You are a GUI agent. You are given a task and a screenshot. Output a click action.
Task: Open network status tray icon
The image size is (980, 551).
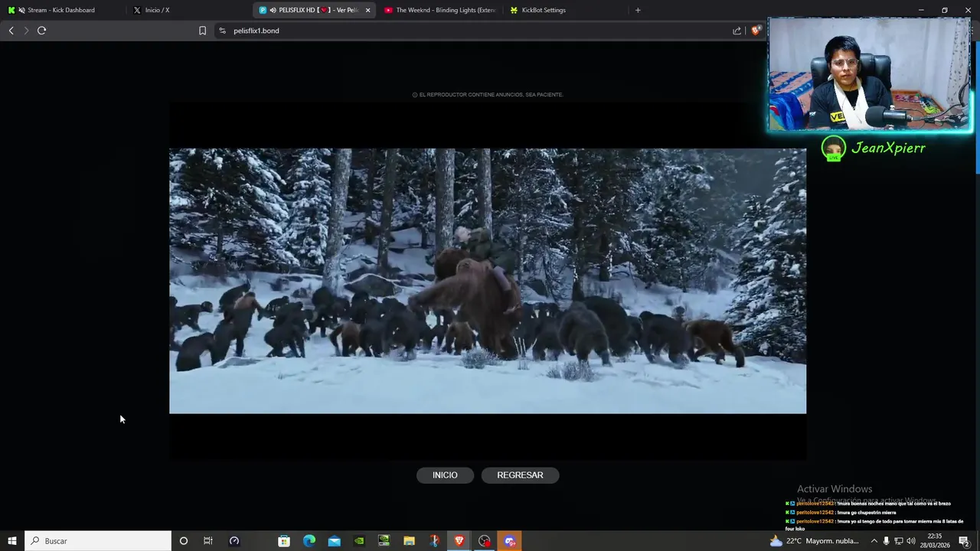[x=899, y=541]
